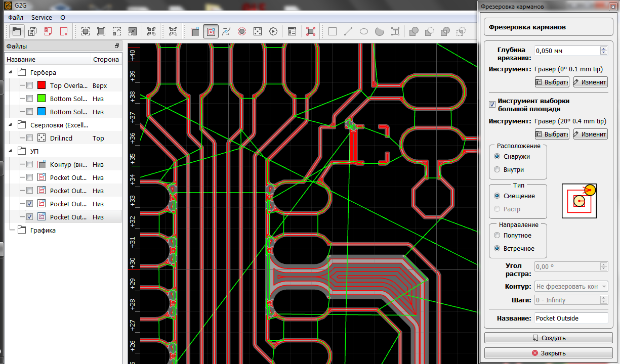Viewport: 620px width, 364px height.
Task: Click the open file folder toolbar icon
Action: point(17,31)
